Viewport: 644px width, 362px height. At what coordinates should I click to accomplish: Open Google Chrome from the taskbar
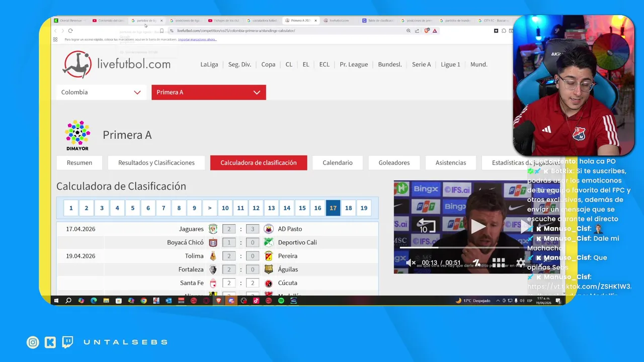point(144,301)
